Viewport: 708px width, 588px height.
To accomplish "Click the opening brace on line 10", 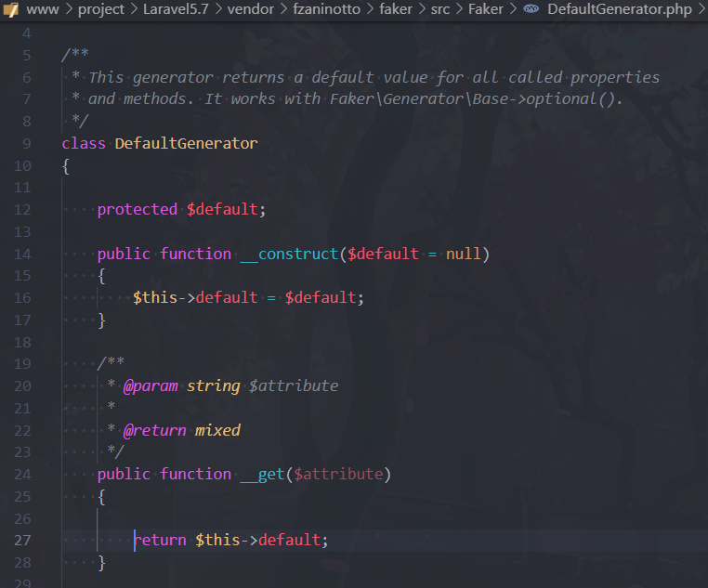I will (66, 166).
